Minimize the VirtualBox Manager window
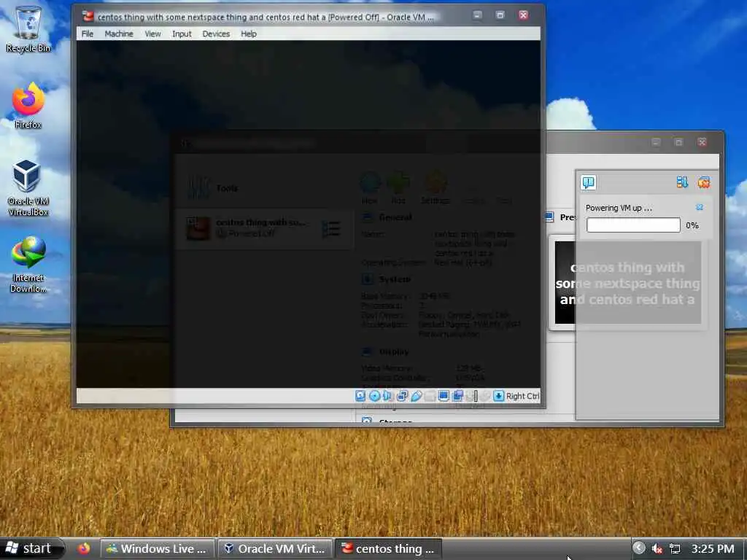This screenshot has height=560, width=747. point(656,142)
